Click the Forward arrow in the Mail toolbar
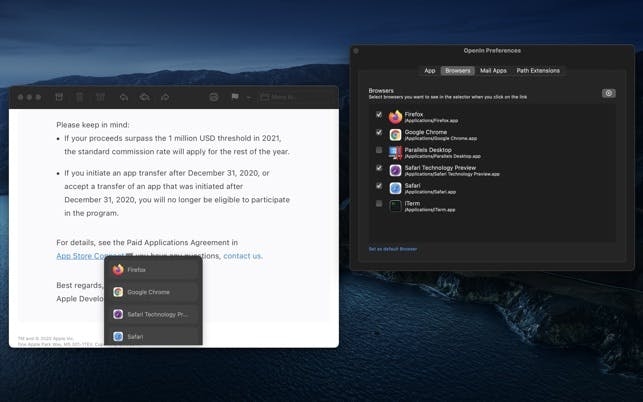Image resolution: width=643 pixels, height=402 pixels. tap(165, 97)
